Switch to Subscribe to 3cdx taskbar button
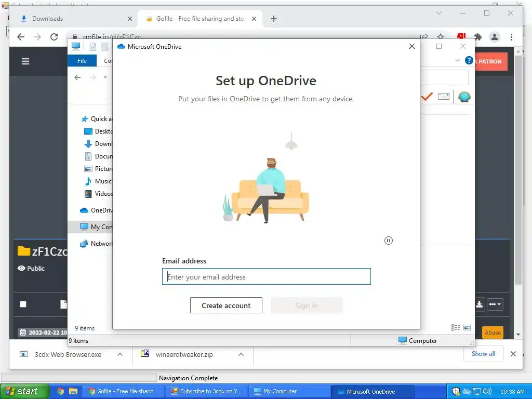Image resolution: width=532 pixels, height=399 pixels. (207, 391)
